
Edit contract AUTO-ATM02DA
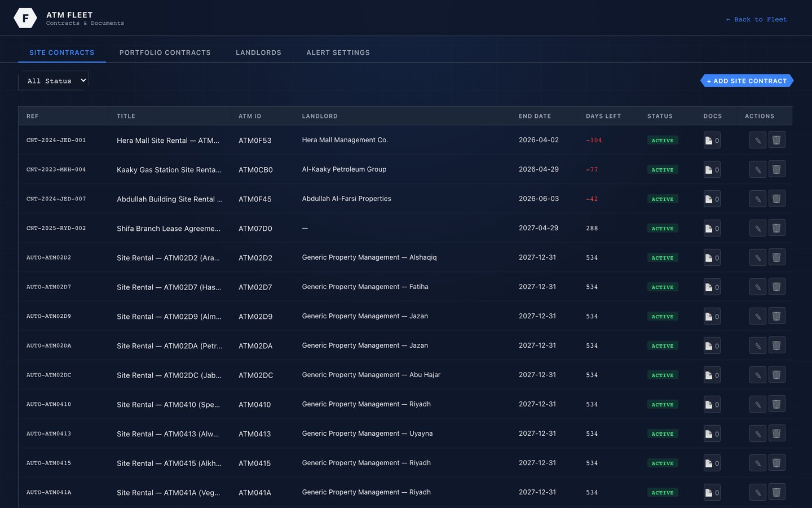coord(758,345)
